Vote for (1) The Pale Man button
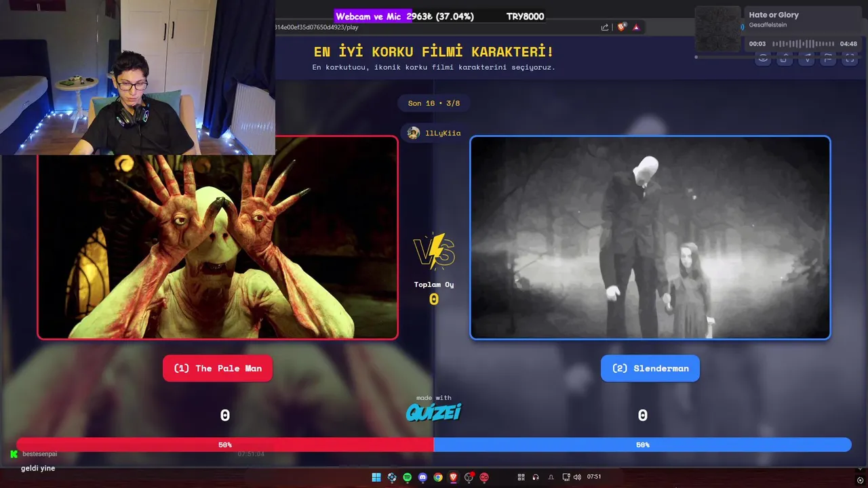 click(217, 368)
